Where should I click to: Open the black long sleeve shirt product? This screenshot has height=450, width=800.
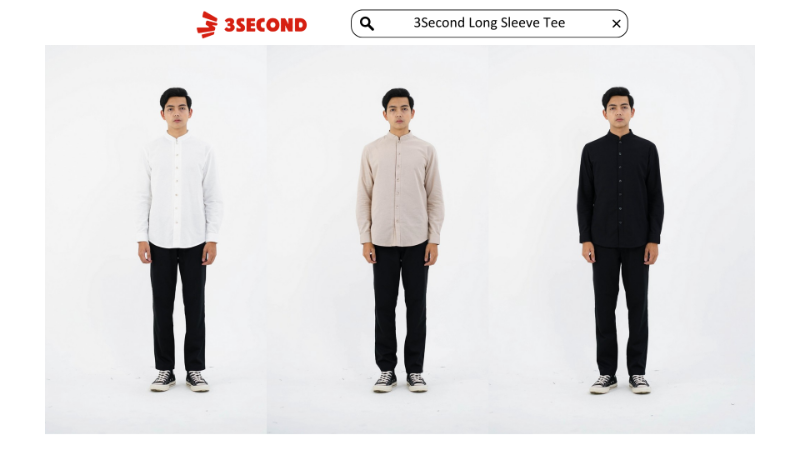(x=620, y=189)
